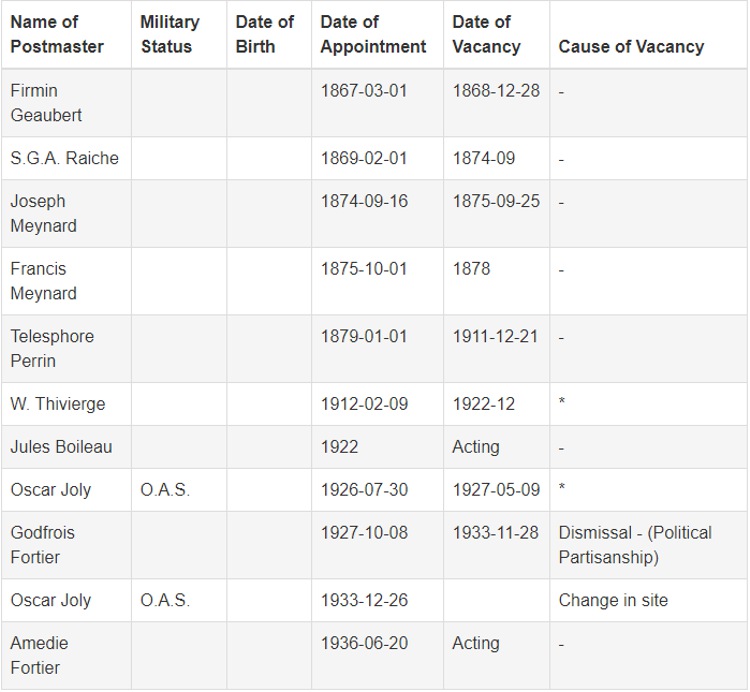The image size is (750, 692).
Task: Click appointment date 1867-03-01
Action: (364, 91)
